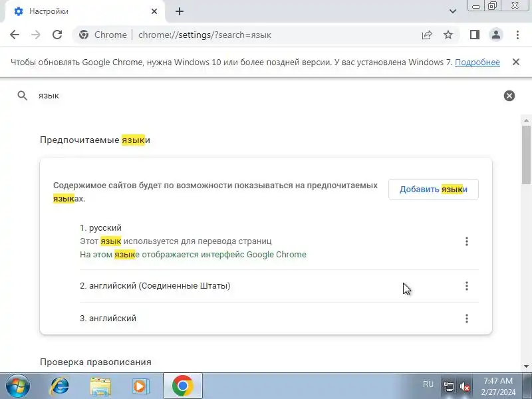Click 2. английский (Соединенные Штаты) row text

tap(155, 286)
